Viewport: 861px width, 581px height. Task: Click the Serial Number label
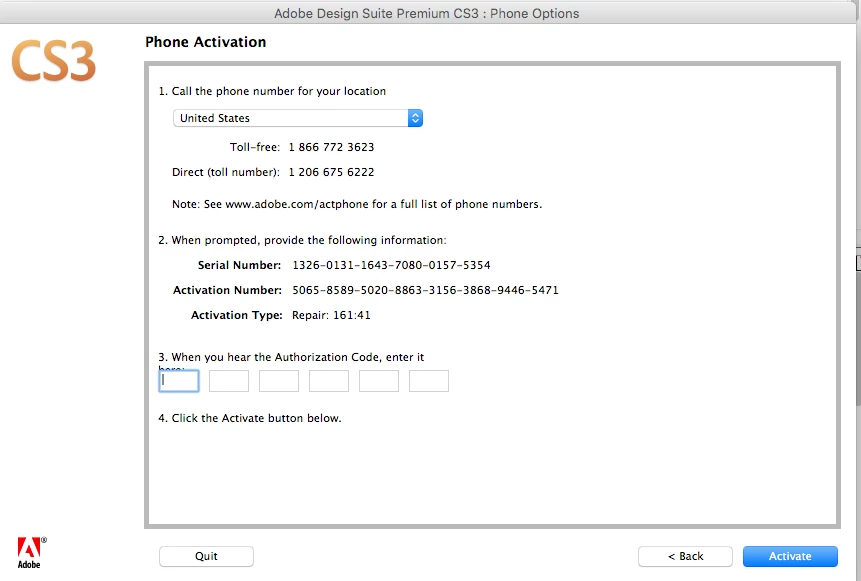tap(239, 265)
